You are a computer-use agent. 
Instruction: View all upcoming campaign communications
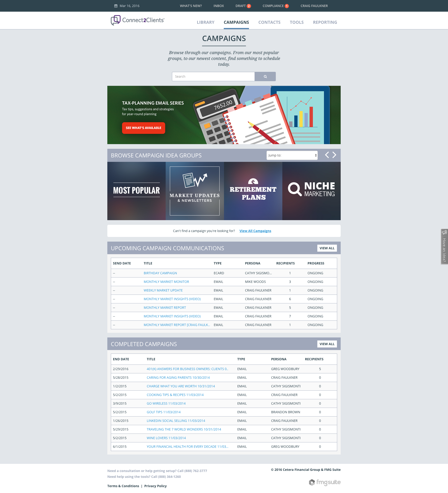(x=327, y=248)
